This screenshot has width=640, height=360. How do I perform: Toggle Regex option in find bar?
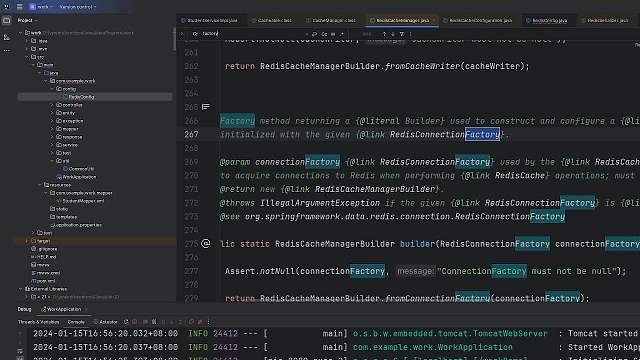tap(342, 34)
